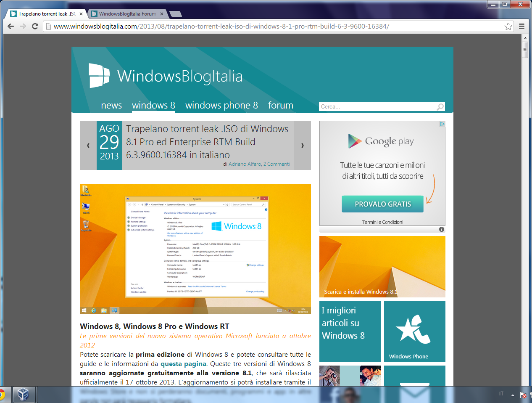
Task: Open the news menu item
Action: (111, 105)
